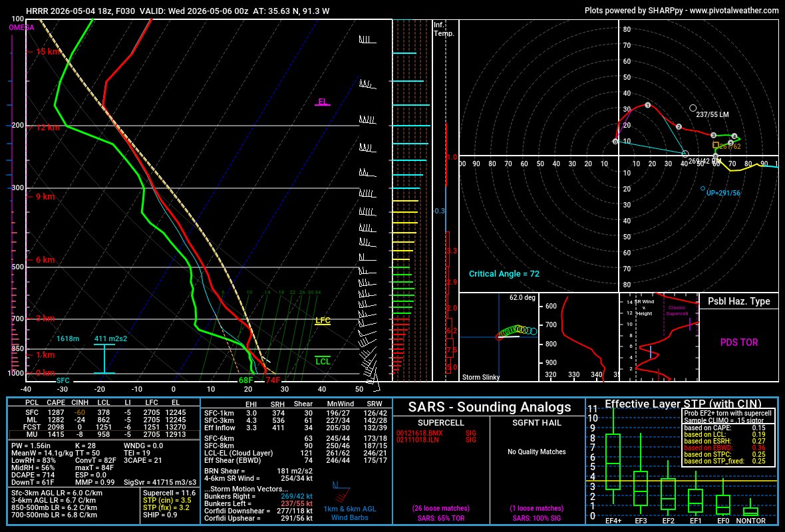Click the Classic Supercell label
This screenshot has height=532, width=785.
pos(677,311)
